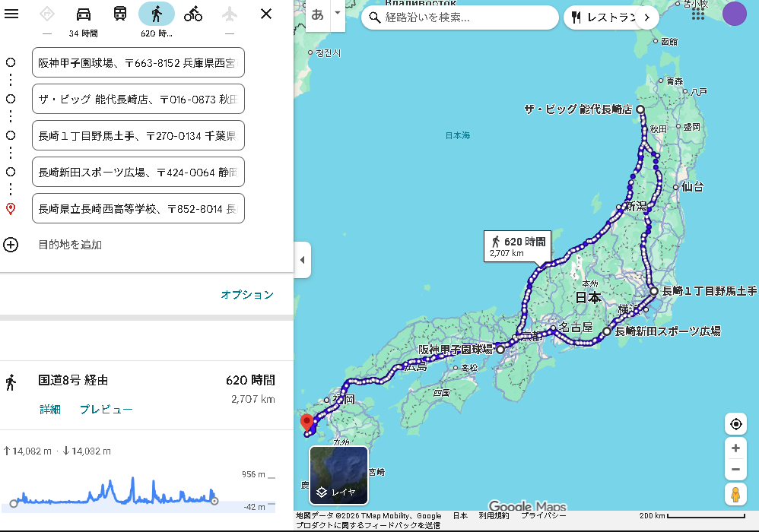Zoom out on the map
Screen dimensions: 759x532
click(735, 470)
